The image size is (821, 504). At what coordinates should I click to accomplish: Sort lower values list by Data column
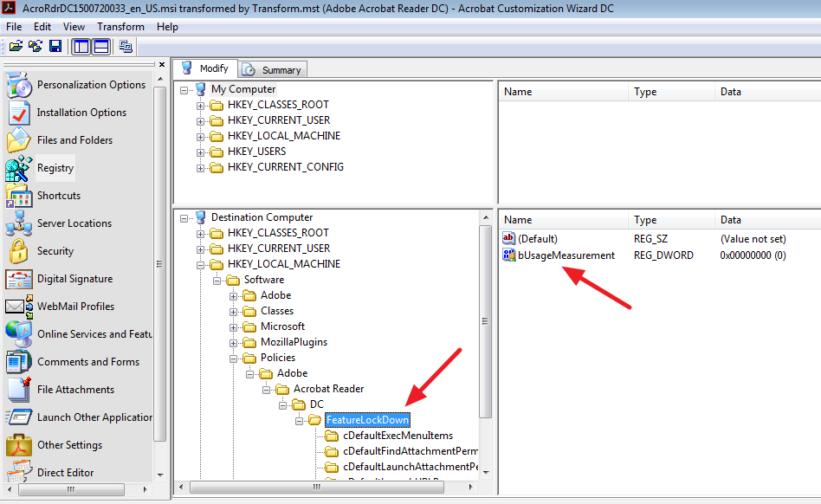tap(767, 220)
